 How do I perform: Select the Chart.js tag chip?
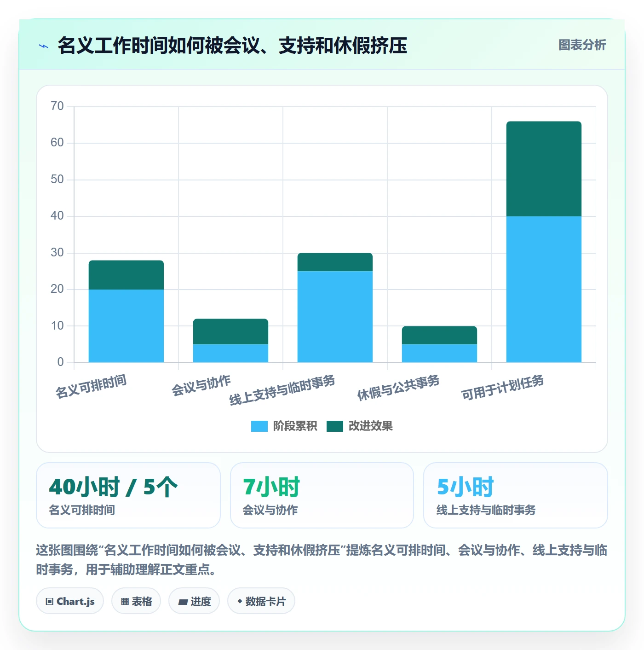tap(70, 601)
